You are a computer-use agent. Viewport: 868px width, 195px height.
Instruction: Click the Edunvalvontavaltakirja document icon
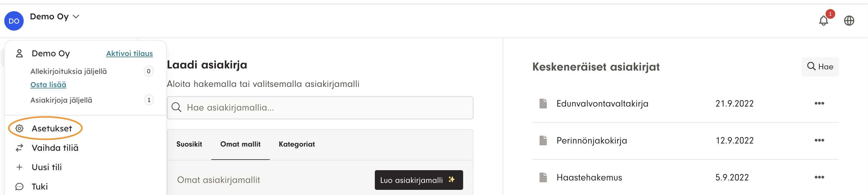click(543, 104)
